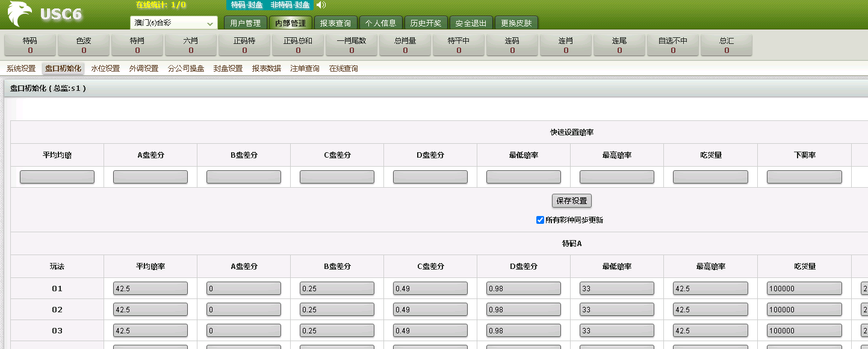
Task: Open the 报表查询 tab
Action: tap(335, 23)
